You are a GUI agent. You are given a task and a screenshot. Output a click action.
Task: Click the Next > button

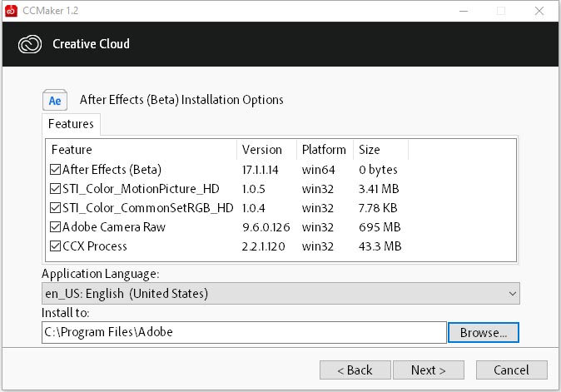429,370
